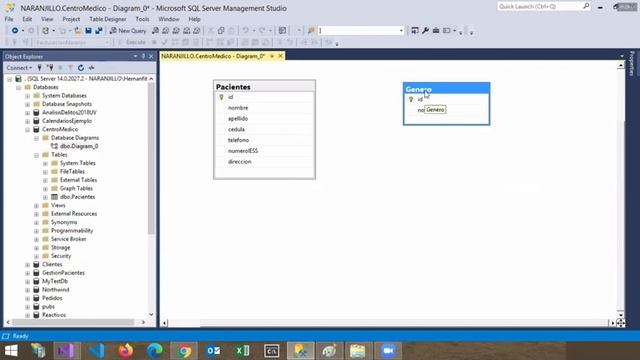Open Command Prompt from the taskbar
Image resolution: width=640 pixels, height=360 pixels.
coord(271,351)
